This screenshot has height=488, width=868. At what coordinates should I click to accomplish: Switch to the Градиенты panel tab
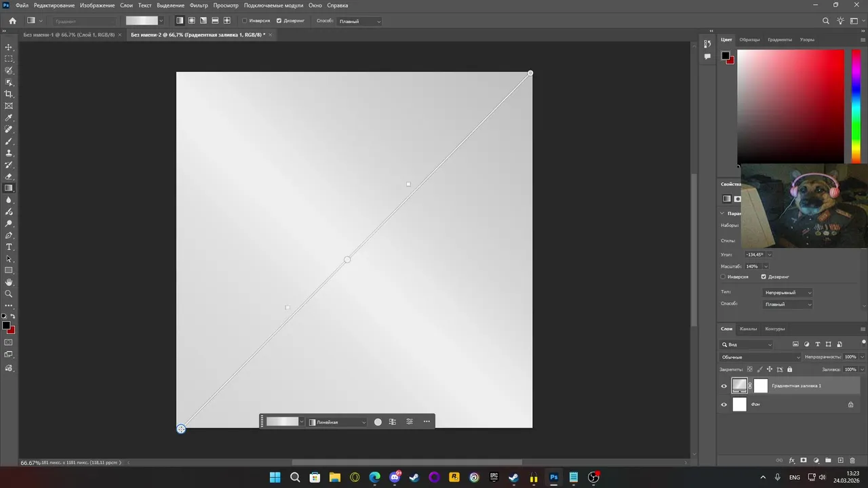pos(780,39)
